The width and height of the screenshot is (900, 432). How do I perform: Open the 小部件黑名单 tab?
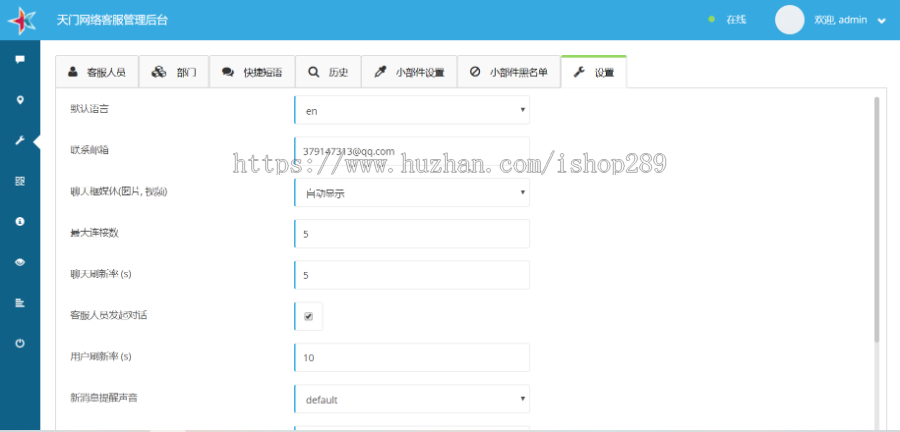(x=509, y=72)
